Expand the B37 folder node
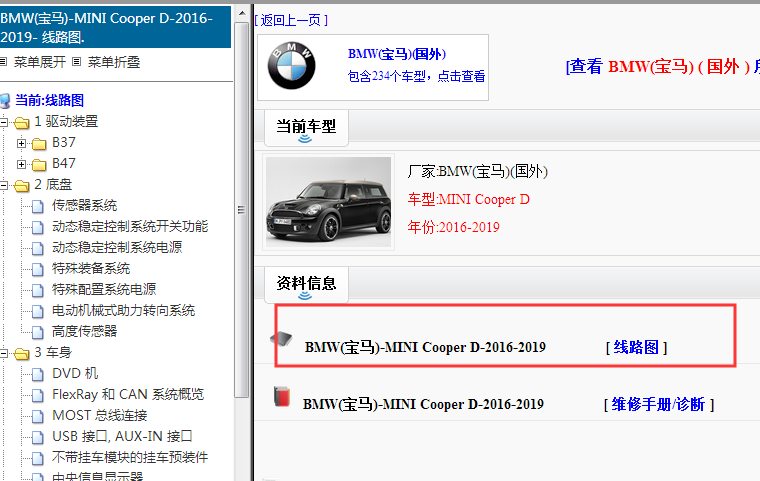760x481 pixels. tap(21, 143)
